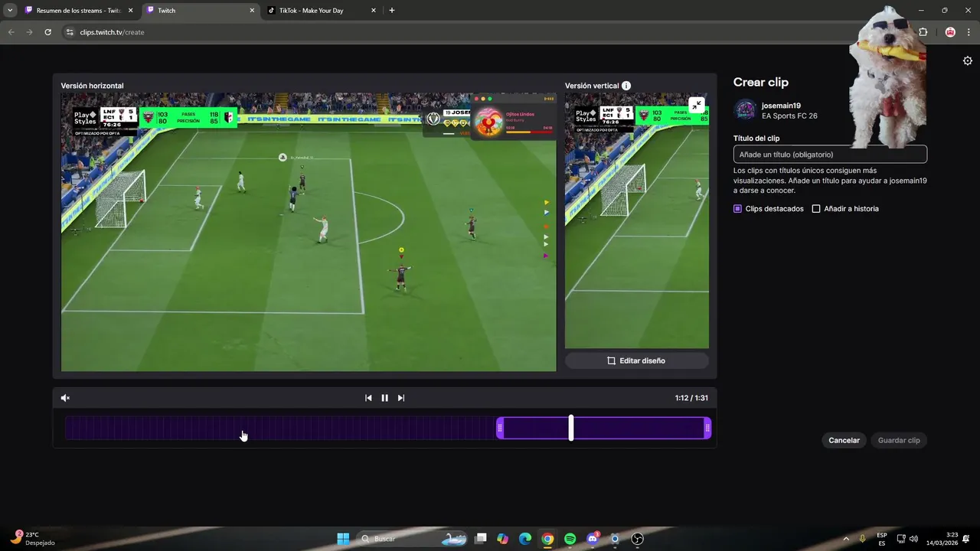Reload the current page

(47, 32)
